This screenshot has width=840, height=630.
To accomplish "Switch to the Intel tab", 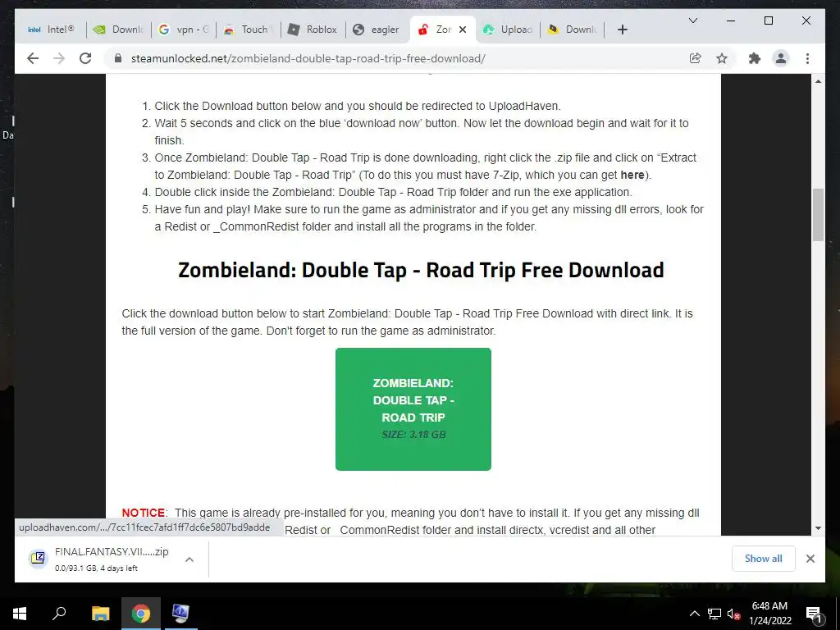I will pyautogui.click(x=52, y=30).
